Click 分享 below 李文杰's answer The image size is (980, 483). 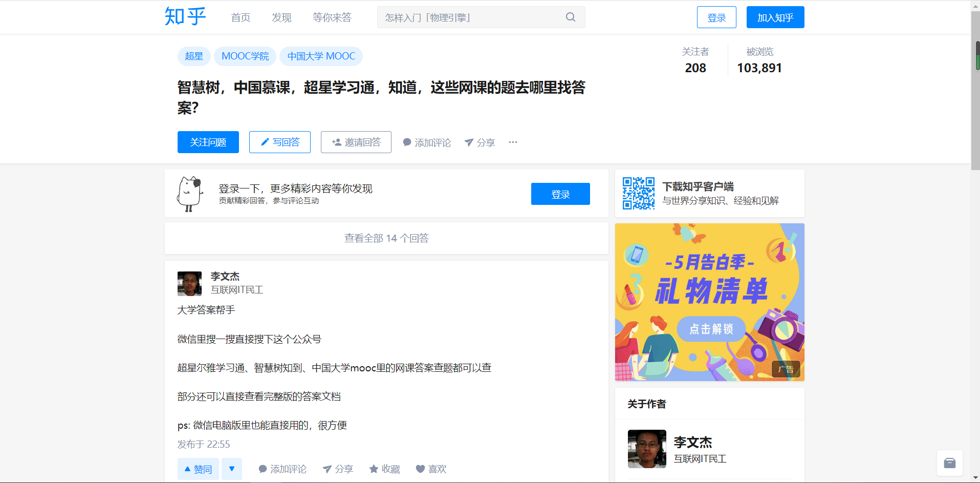point(338,469)
